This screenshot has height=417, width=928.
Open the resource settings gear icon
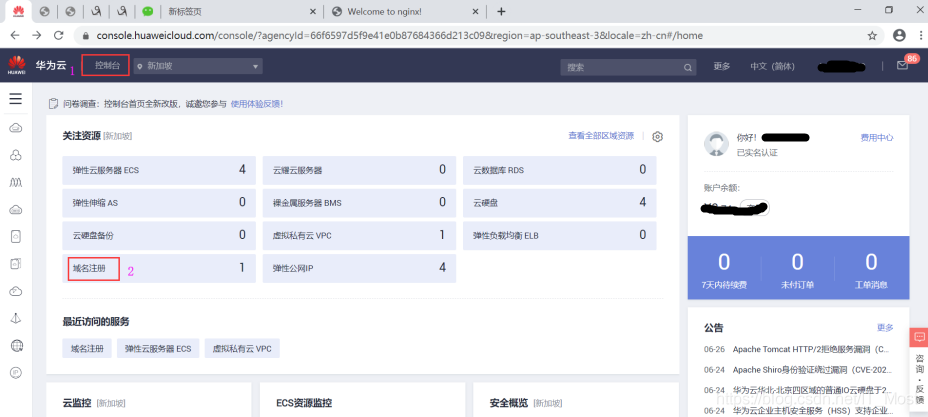pyautogui.click(x=658, y=137)
